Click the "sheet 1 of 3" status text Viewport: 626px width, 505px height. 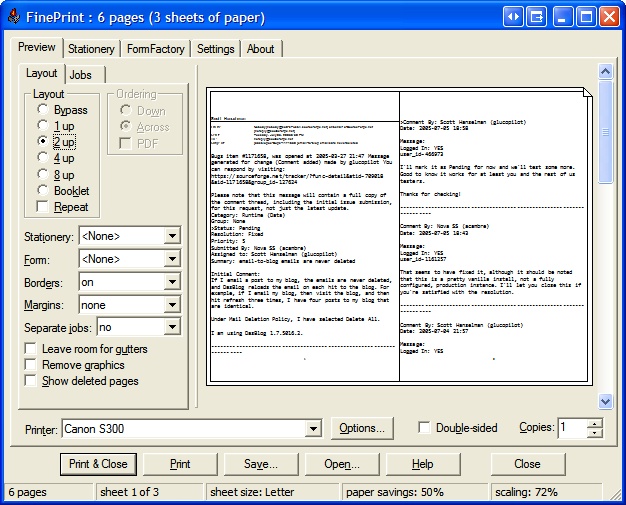click(129, 492)
